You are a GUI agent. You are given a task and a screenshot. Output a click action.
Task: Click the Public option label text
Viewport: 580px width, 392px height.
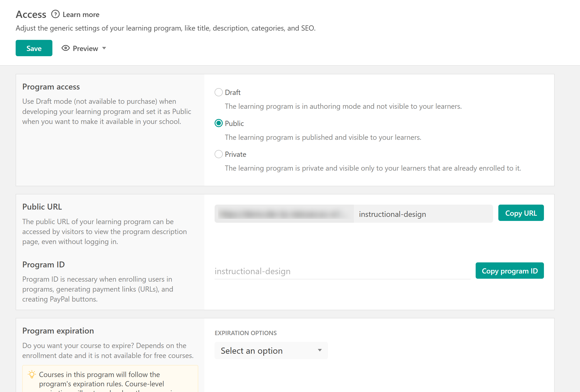tap(234, 123)
